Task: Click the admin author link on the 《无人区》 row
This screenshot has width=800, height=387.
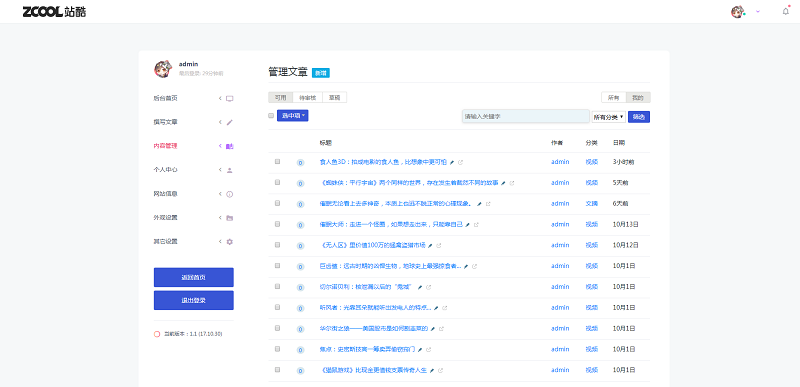Action: [560, 245]
